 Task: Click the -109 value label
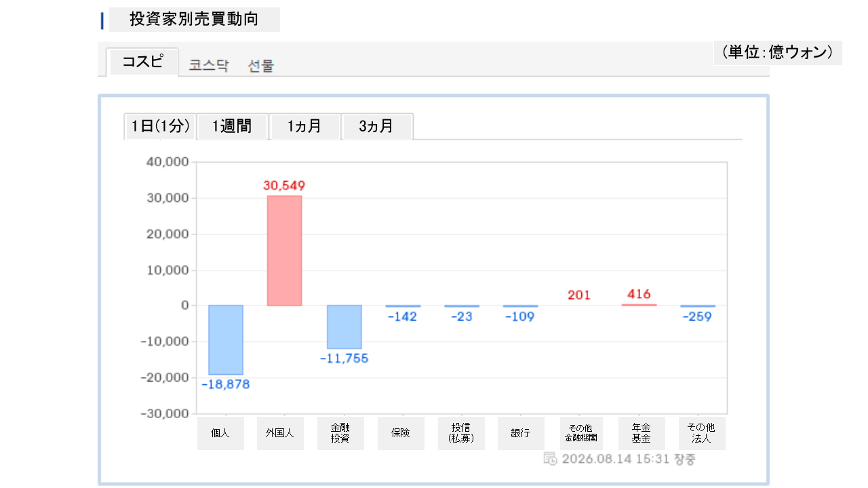click(x=520, y=317)
